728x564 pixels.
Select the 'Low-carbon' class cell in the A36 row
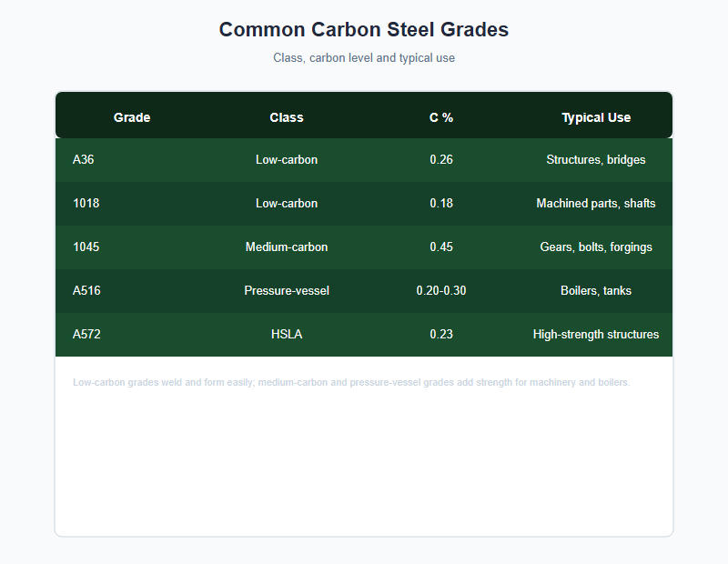click(287, 160)
